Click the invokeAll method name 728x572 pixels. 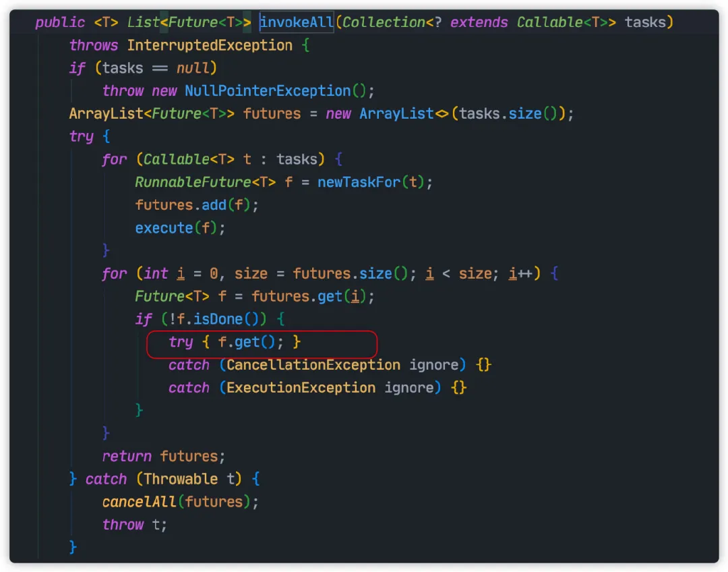pos(296,22)
